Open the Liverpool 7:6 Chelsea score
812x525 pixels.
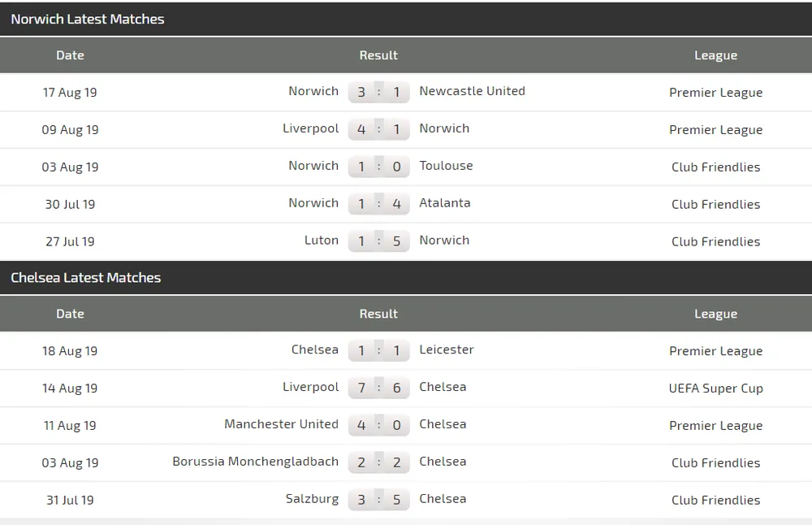coord(378,388)
